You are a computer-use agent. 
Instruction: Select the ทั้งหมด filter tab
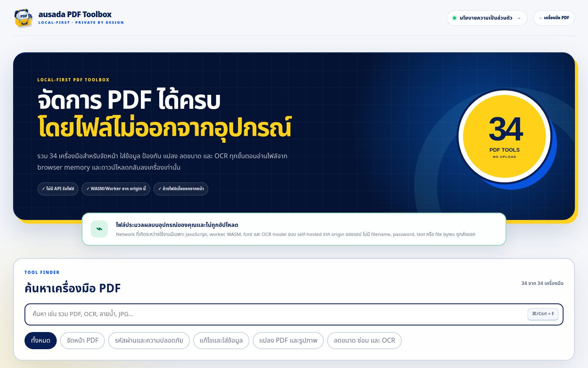point(40,341)
